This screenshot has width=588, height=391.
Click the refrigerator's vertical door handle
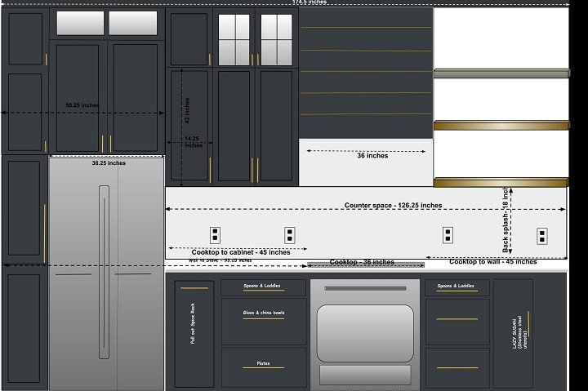coord(104,271)
